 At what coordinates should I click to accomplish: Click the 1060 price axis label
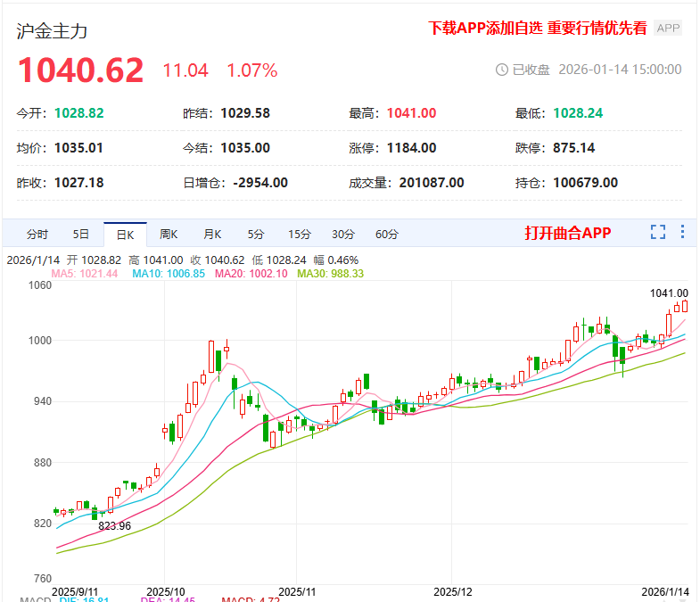click(x=40, y=285)
